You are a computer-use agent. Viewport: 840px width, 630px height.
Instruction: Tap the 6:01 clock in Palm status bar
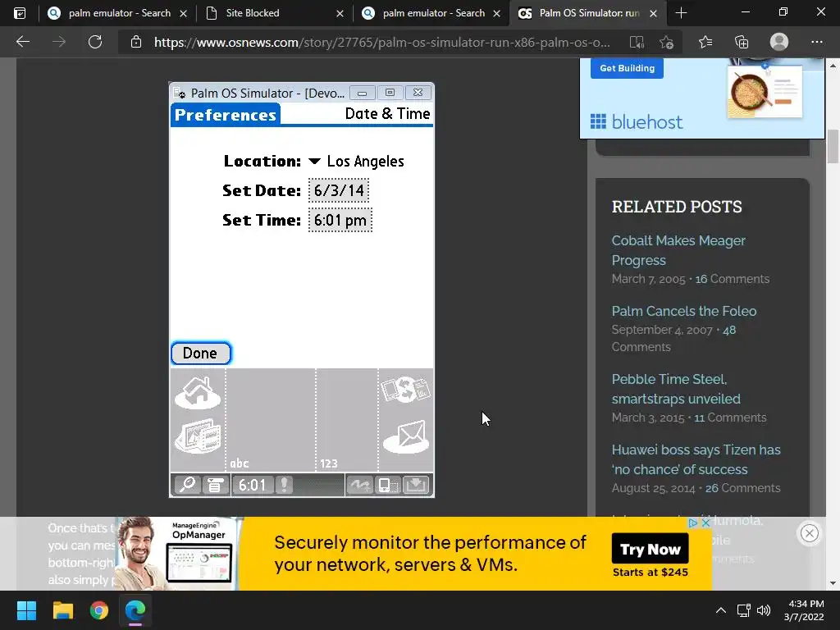point(253,485)
